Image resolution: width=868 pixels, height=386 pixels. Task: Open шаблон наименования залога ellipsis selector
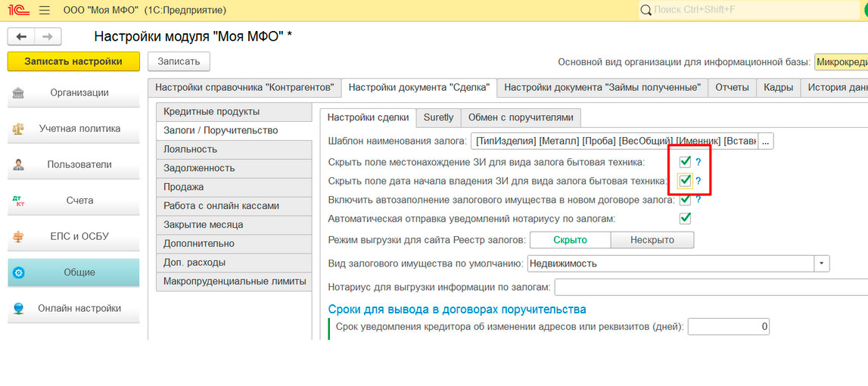766,142
